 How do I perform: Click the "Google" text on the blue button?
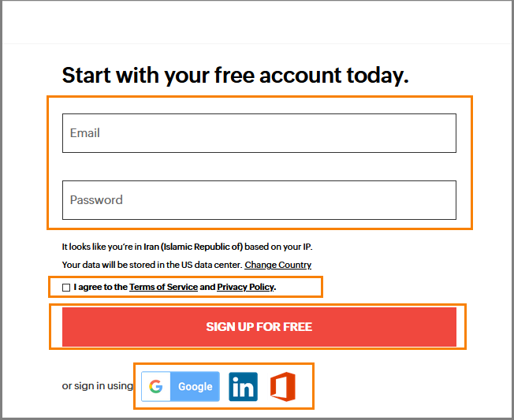195,386
